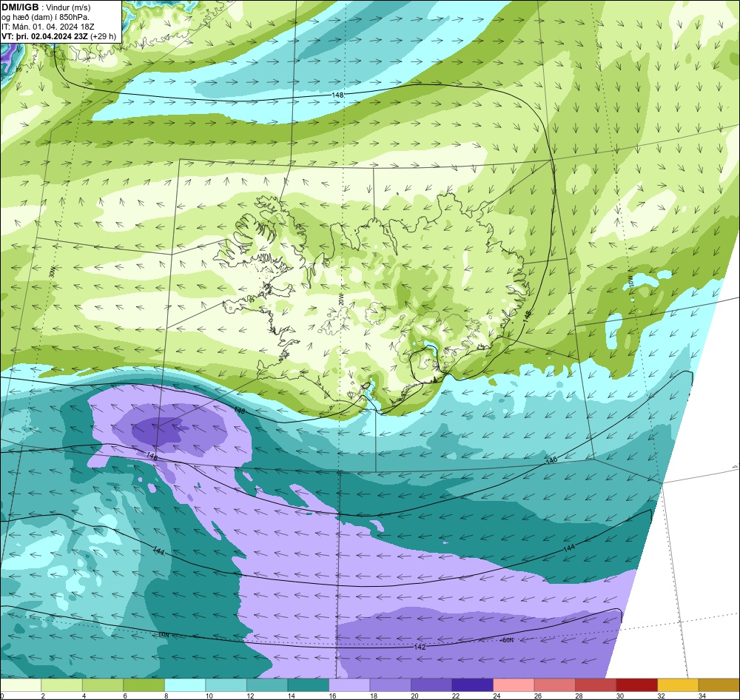
Task: Pick the 22–24 m/s deep indigo swatch
Action: point(472,685)
